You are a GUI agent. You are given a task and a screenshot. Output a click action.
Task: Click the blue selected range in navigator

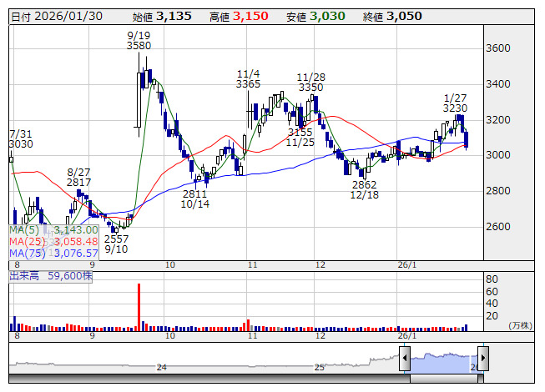(x=444, y=363)
